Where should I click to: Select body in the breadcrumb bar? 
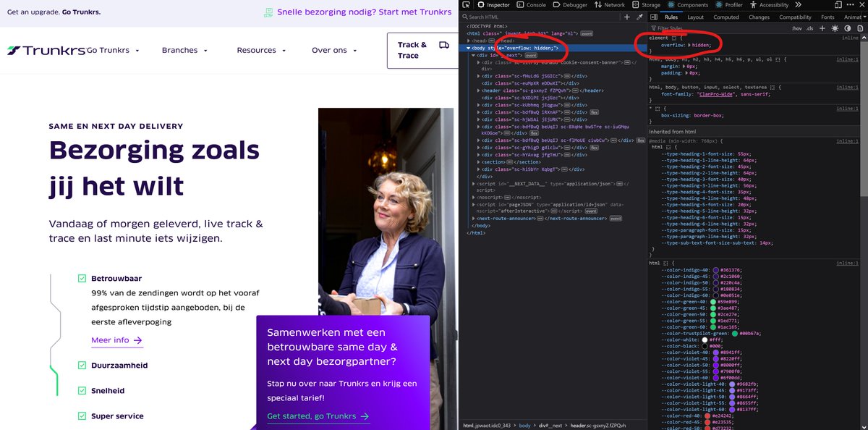[524, 426]
